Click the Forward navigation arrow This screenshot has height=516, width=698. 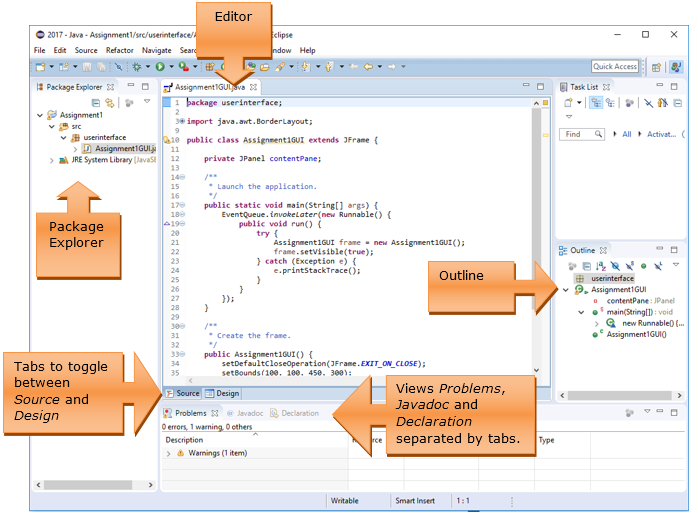coord(392,67)
